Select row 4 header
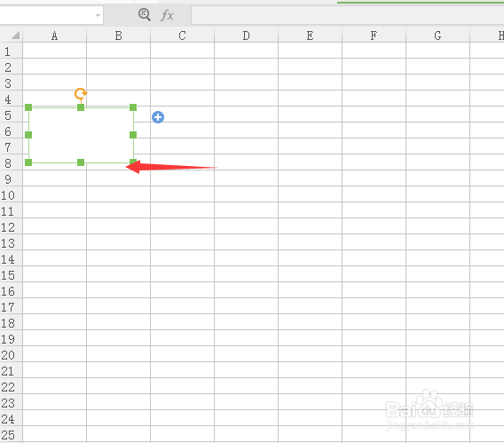Screen dimensions: 504x443 tap(11, 99)
